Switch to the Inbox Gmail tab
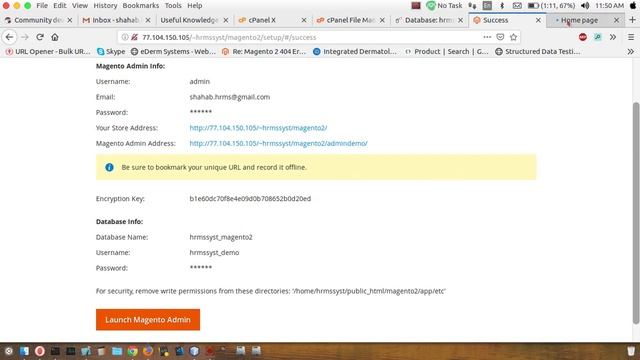 [x=116, y=20]
